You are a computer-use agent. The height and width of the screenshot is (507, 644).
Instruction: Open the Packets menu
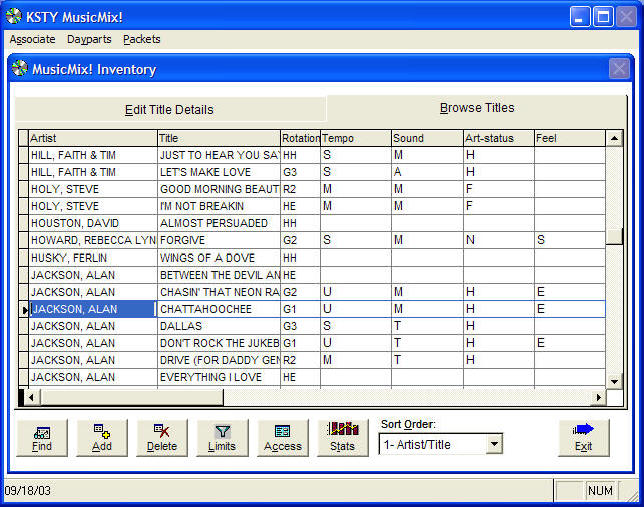point(142,39)
